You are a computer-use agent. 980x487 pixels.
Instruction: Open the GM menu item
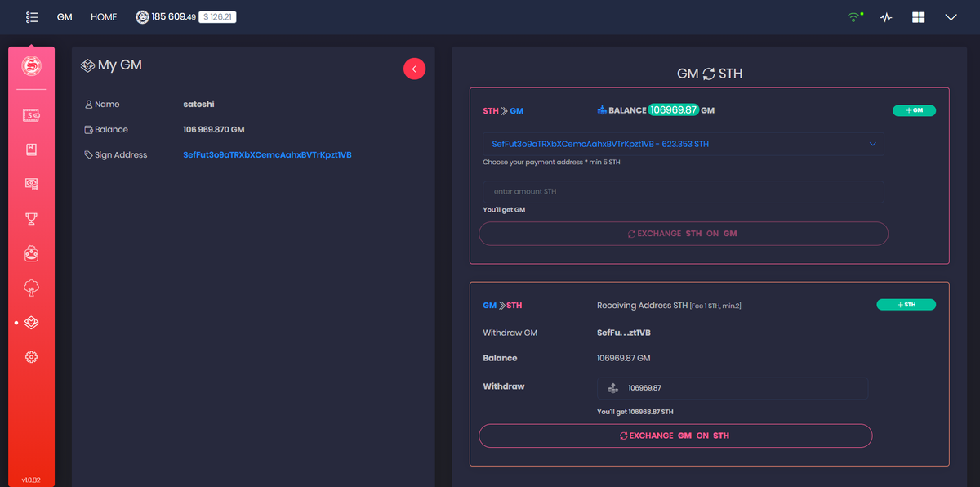[x=65, y=17]
